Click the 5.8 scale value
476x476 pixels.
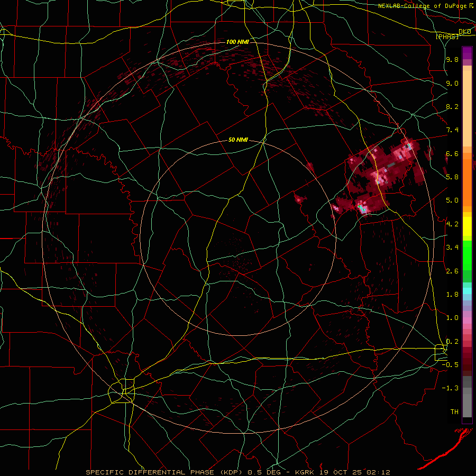(x=452, y=177)
